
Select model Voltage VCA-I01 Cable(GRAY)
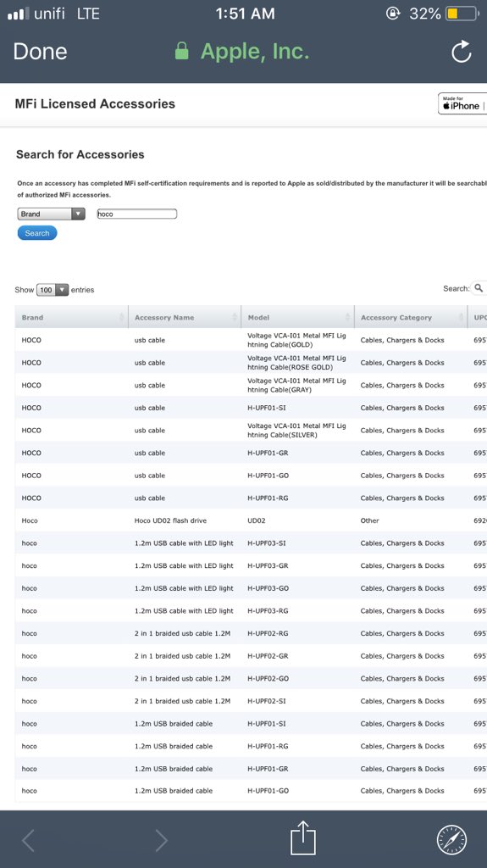(x=296, y=386)
